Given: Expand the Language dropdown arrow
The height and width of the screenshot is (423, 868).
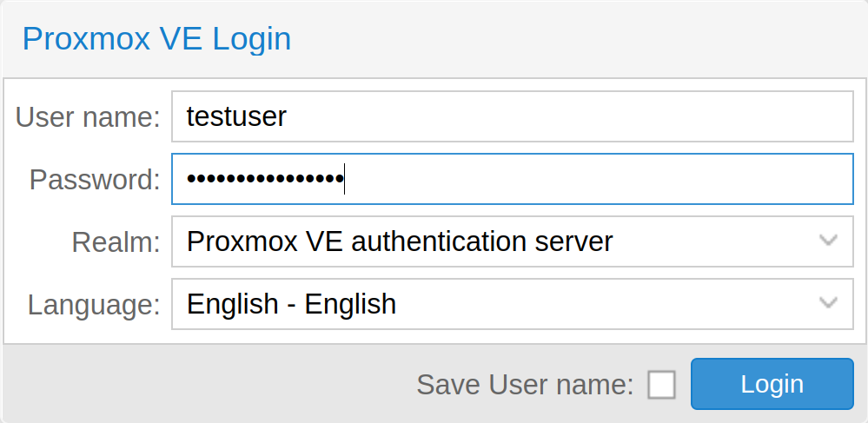Looking at the screenshot, I should coord(829,303).
